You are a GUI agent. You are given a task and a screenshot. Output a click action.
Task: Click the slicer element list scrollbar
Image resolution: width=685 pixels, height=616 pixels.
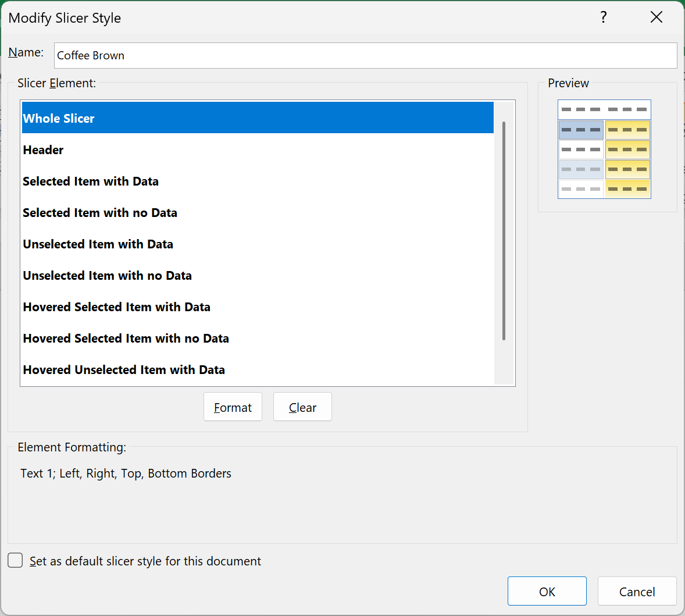click(504, 231)
